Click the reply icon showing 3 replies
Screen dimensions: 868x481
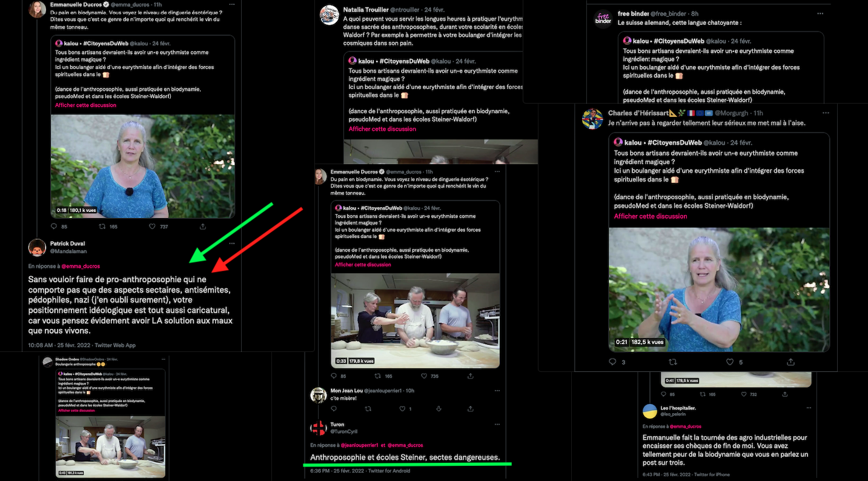pos(612,362)
